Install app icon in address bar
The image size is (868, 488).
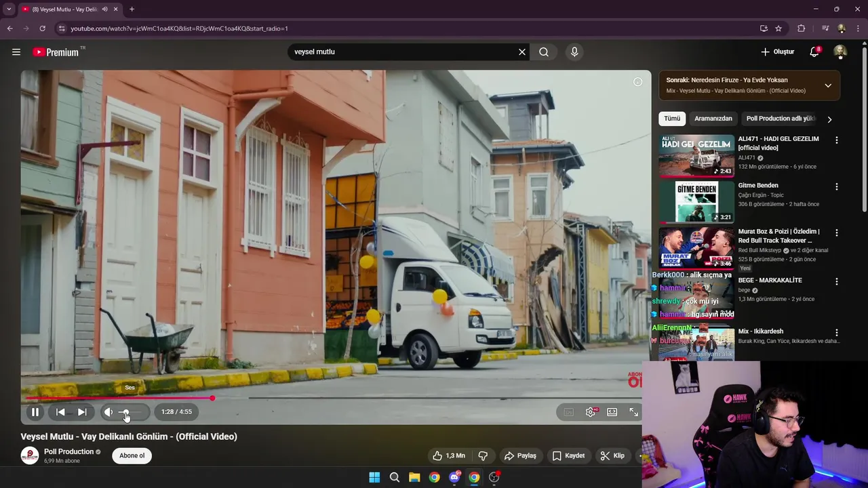click(764, 28)
